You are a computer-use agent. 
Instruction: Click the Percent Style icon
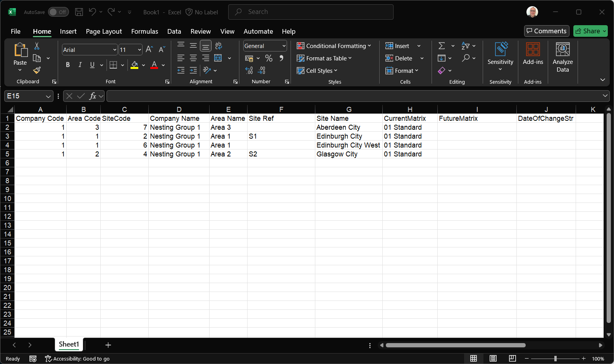[x=268, y=58]
